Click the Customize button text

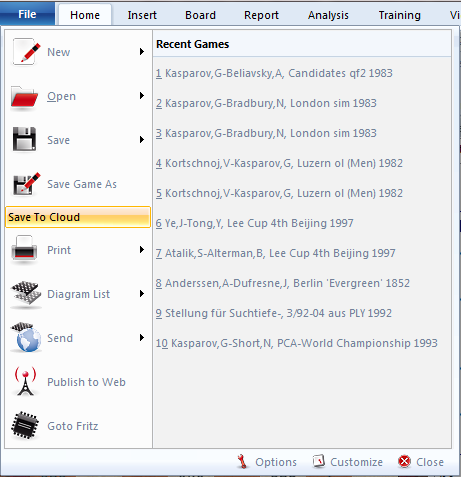(x=356, y=462)
